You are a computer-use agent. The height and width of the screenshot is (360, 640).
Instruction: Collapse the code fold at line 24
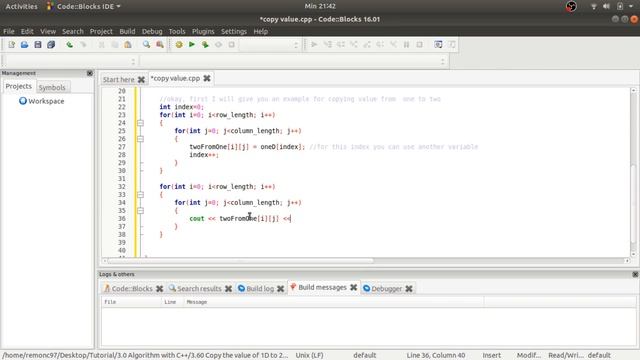click(x=140, y=123)
